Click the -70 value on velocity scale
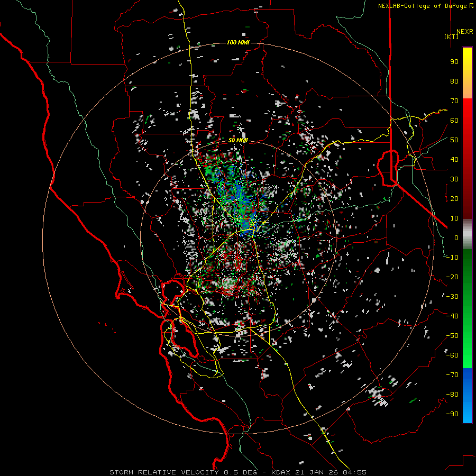Image resolution: width=476 pixels, height=476 pixels. tap(452, 375)
